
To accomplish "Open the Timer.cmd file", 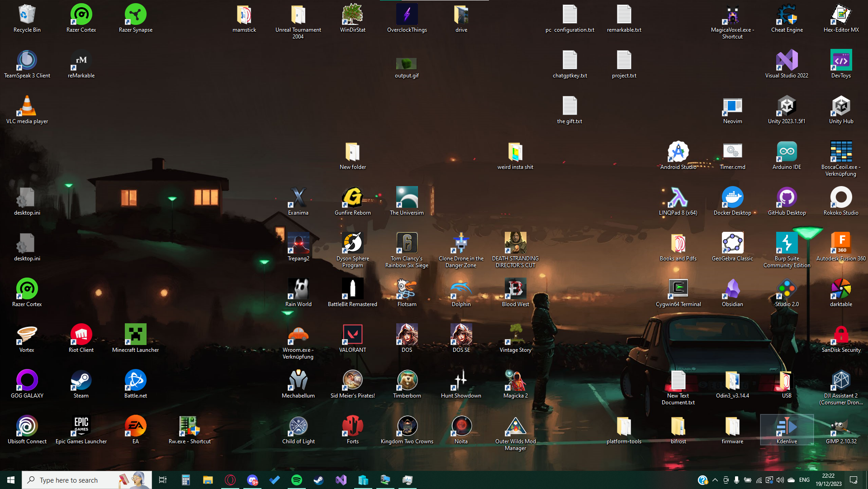I will 733,155.
